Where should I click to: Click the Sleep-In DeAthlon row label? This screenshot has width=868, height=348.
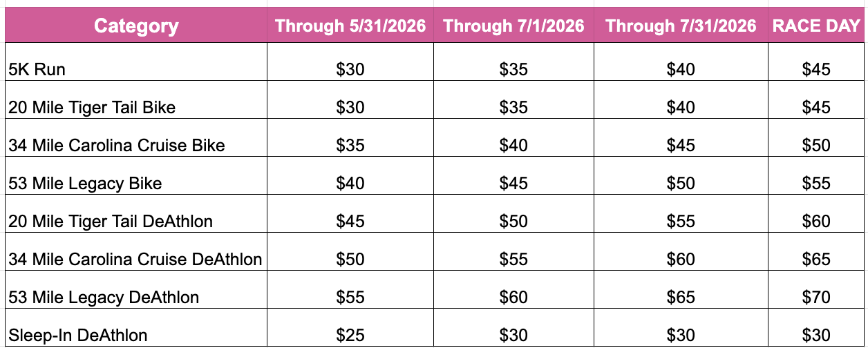[x=78, y=336]
